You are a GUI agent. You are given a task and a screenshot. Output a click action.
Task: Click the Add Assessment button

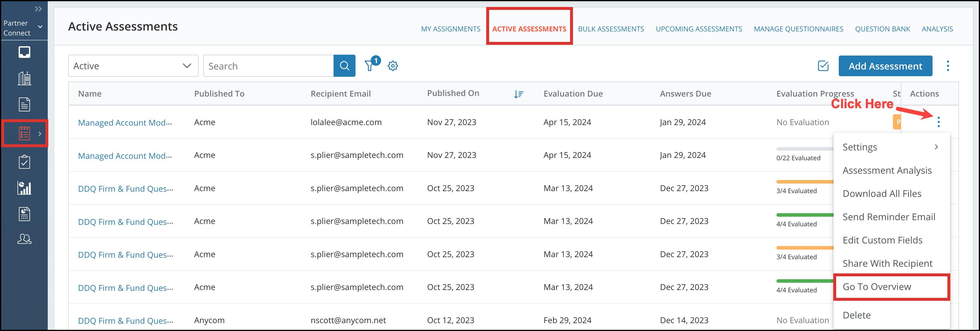click(x=886, y=66)
